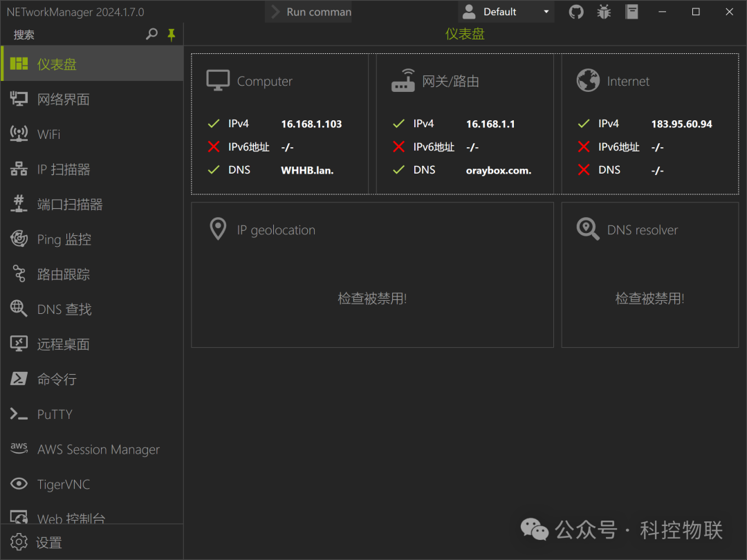The height and width of the screenshot is (560, 747).
Task: Click the Internet card heading
Action: point(628,82)
